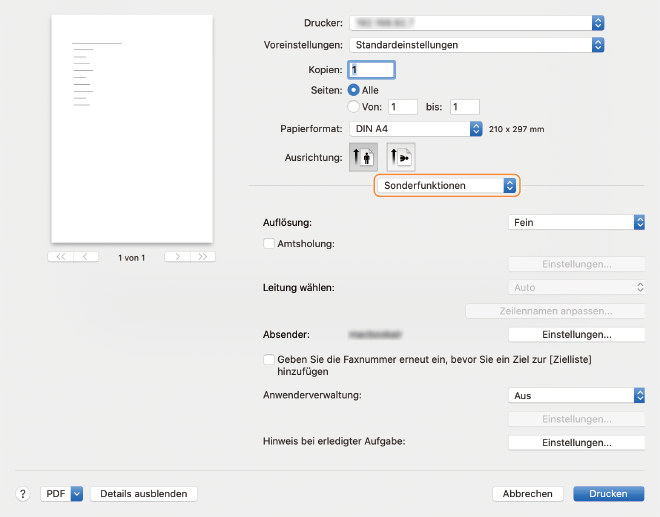Open the help question mark button
Image resolution: width=660 pixels, height=517 pixels.
coord(22,494)
